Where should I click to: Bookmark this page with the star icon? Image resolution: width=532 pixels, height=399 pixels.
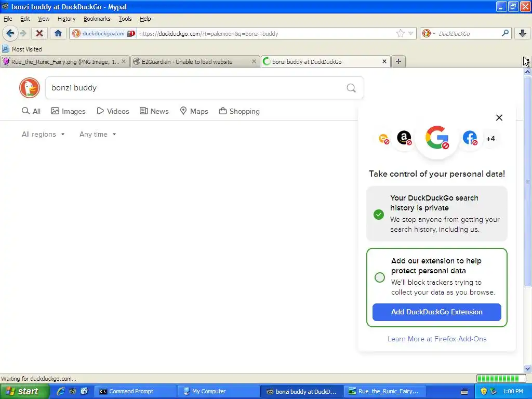(x=401, y=33)
